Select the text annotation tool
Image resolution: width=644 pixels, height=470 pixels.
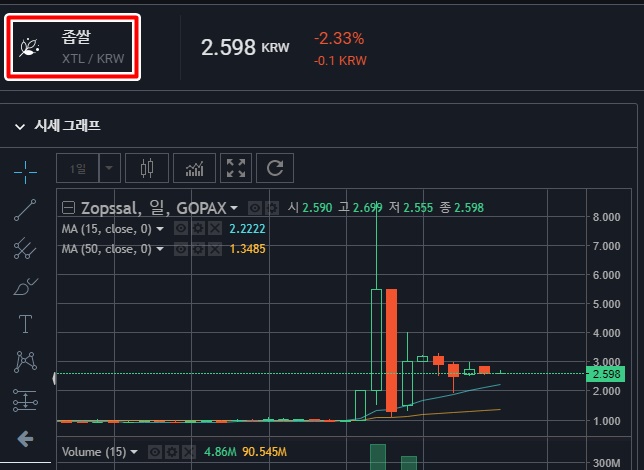click(25, 324)
